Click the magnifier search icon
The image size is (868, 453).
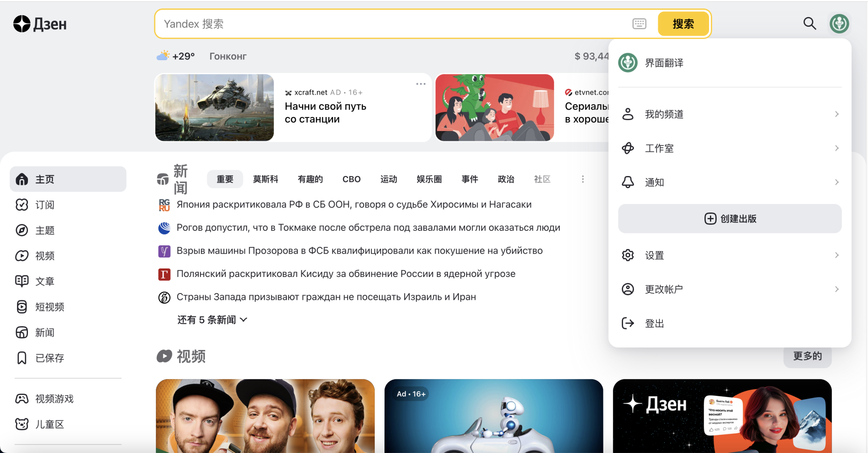pos(809,23)
